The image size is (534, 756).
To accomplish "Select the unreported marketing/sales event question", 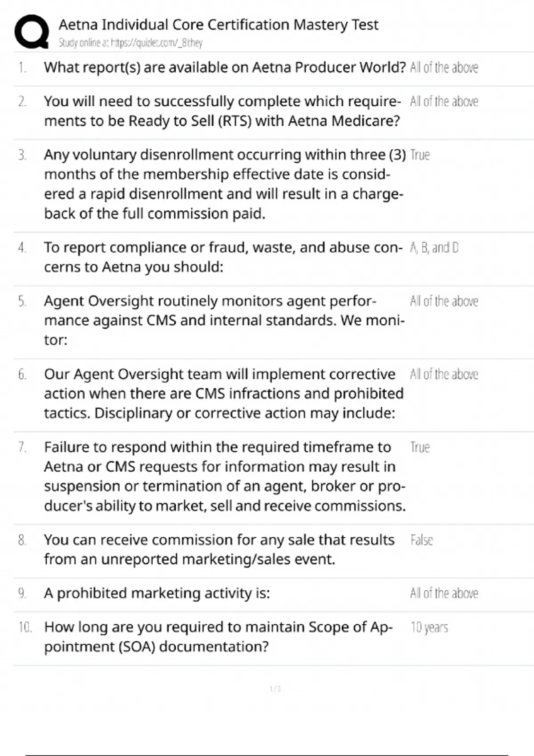I will click(x=219, y=549).
